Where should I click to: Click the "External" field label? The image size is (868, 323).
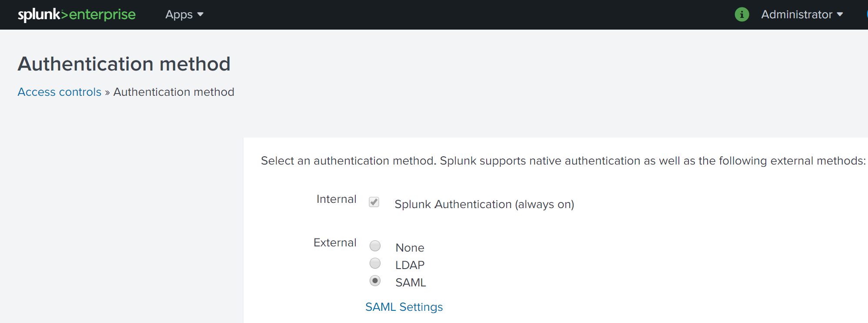pyautogui.click(x=335, y=242)
